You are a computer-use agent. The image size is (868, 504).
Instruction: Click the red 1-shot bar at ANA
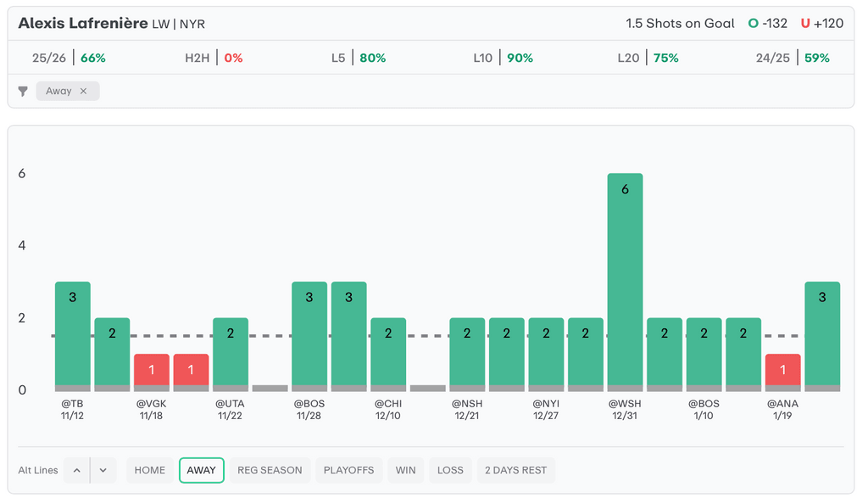coord(782,371)
